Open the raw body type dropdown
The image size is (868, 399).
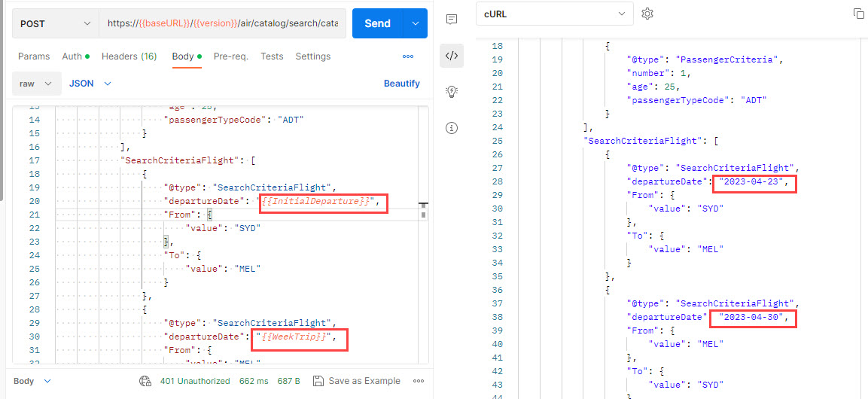[x=35, y=84]
